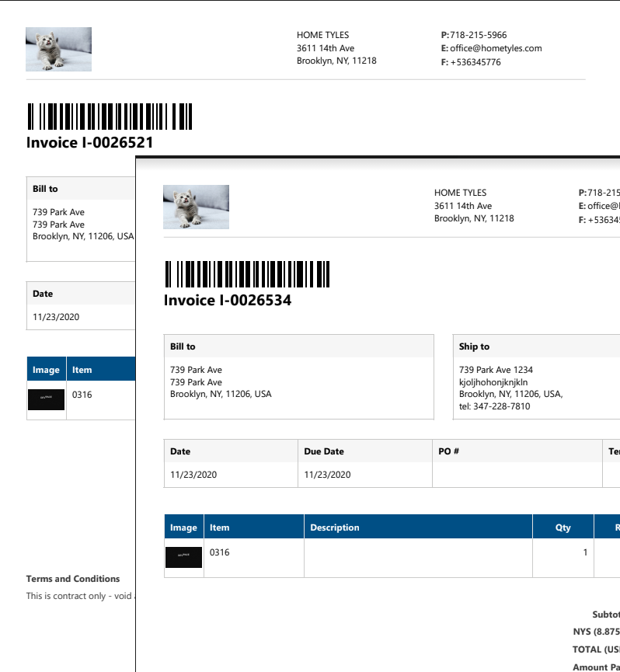This screenshot has width=620, height=672.
Task: Select the Qty column header
Action: 563,528
